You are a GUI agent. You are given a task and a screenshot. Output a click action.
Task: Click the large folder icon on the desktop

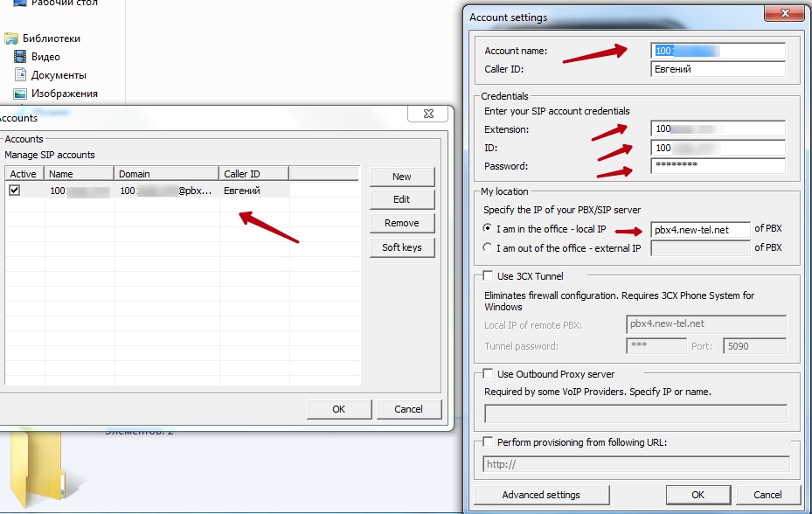[37, 468]
